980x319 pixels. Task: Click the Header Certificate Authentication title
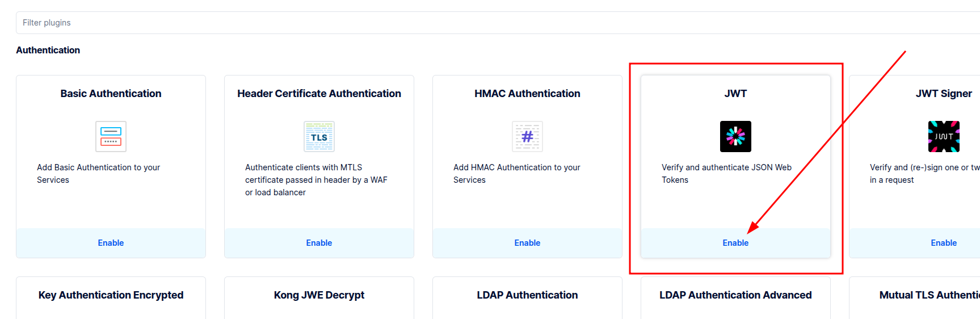point(319,94)
